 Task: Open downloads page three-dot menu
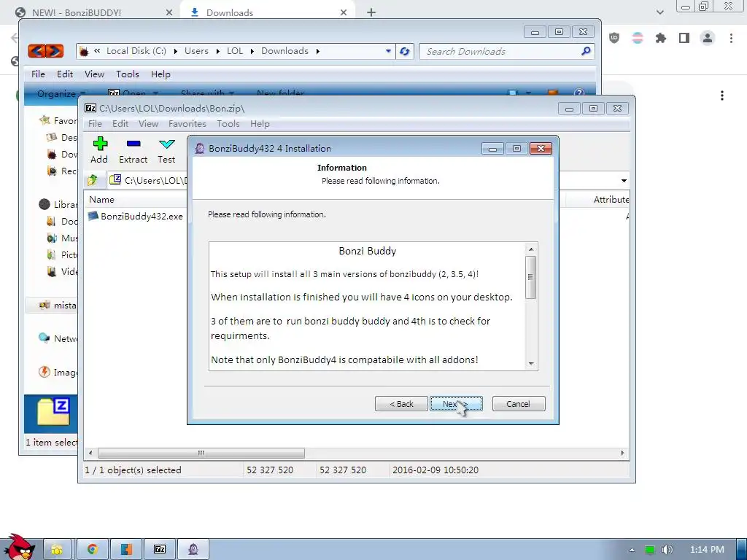pos(722,96)
